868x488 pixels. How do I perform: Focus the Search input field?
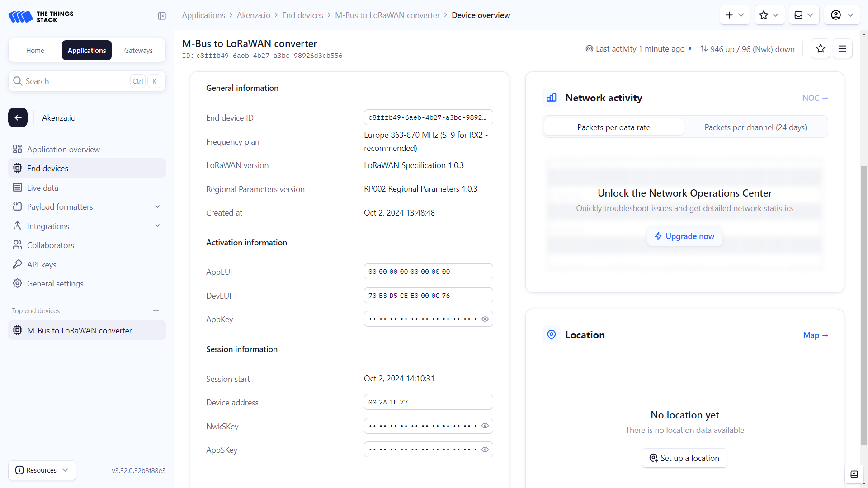tap(75, 81)
